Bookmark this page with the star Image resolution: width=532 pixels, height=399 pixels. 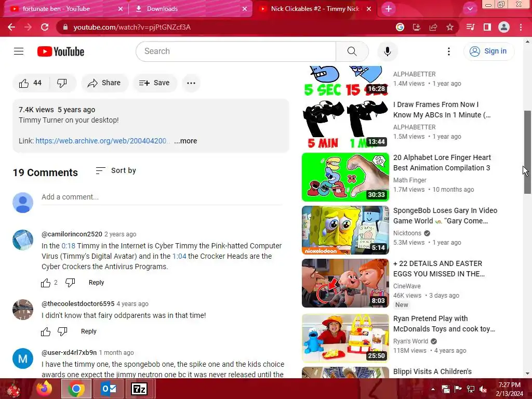[x=450, y=27]
